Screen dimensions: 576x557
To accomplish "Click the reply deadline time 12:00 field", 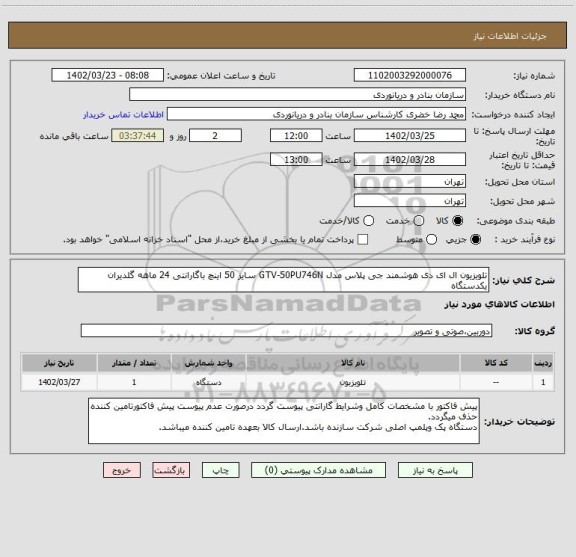I will pos(296,136).
